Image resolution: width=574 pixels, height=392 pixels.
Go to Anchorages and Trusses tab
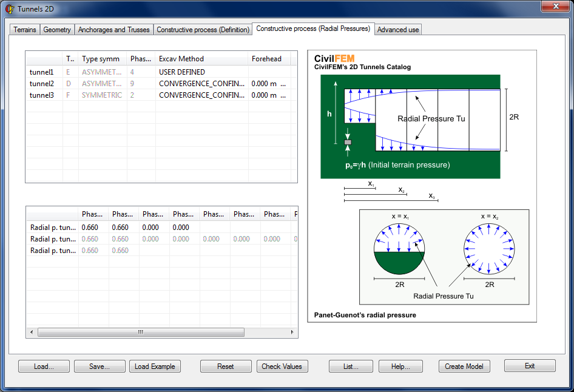click(113, 30)
